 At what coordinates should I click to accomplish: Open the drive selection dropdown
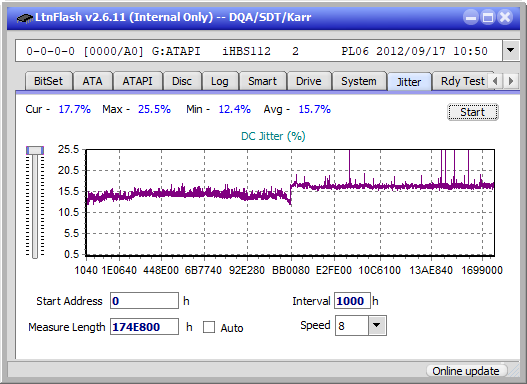pos(511,51)
